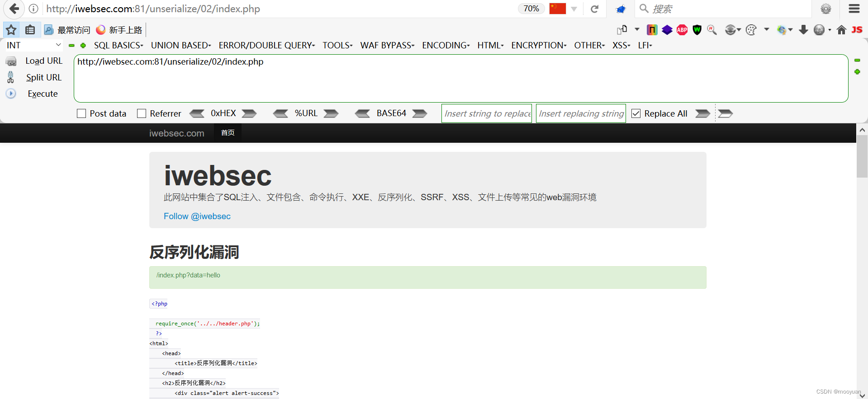Click the cookie manager icon

pyautogui.click(x=751, y=30)
